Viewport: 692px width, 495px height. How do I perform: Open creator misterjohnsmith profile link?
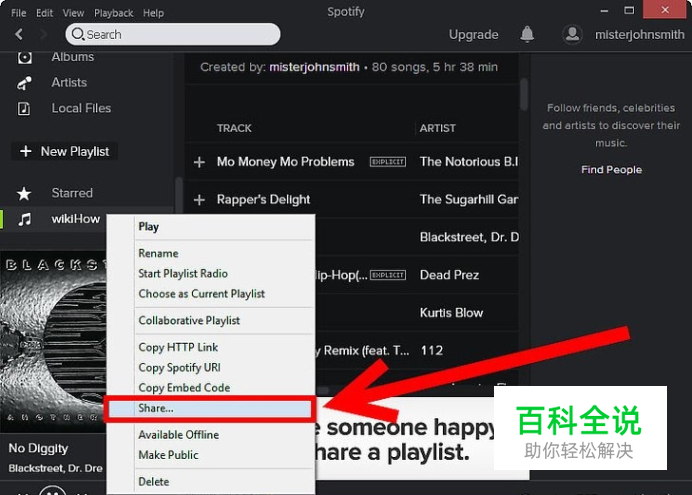(x=314, y=67)
